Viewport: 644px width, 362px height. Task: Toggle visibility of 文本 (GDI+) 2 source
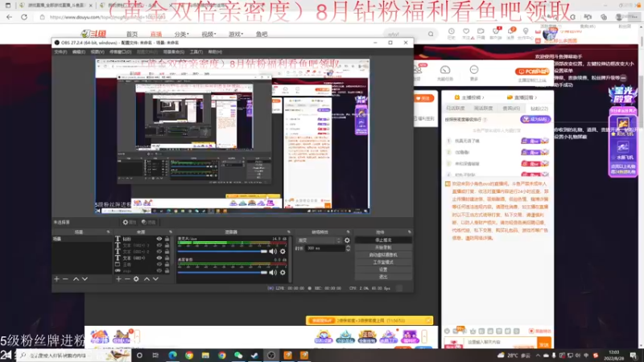pos(159,252)
